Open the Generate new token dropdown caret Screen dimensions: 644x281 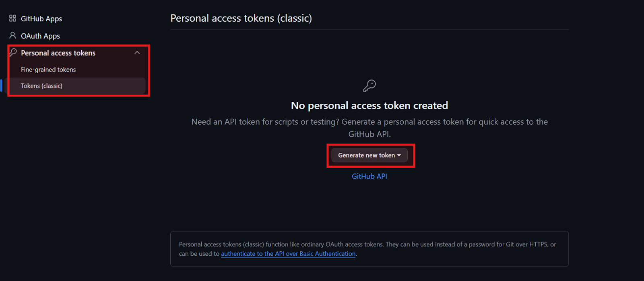pyautogui.click(x=399, y=155)
